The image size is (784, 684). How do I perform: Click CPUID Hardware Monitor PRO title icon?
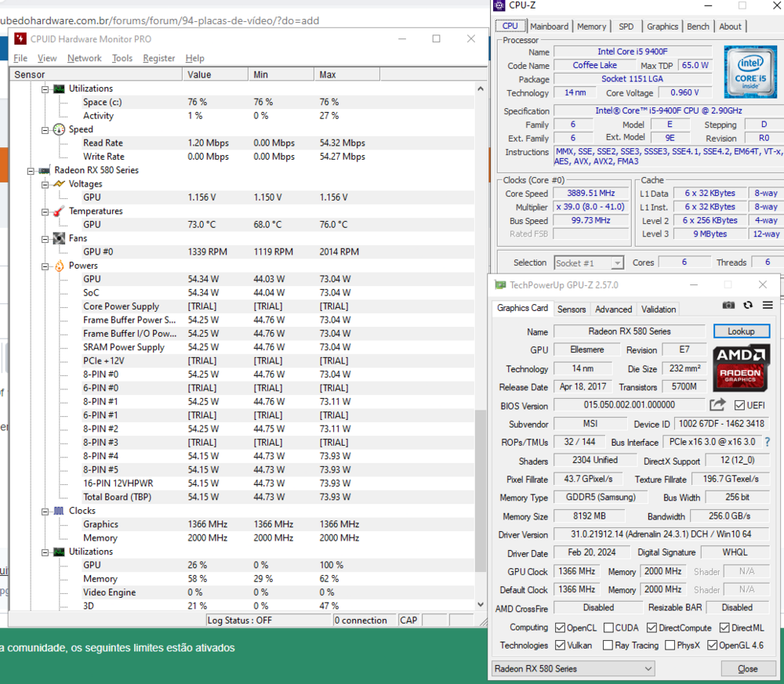[20, 39]
